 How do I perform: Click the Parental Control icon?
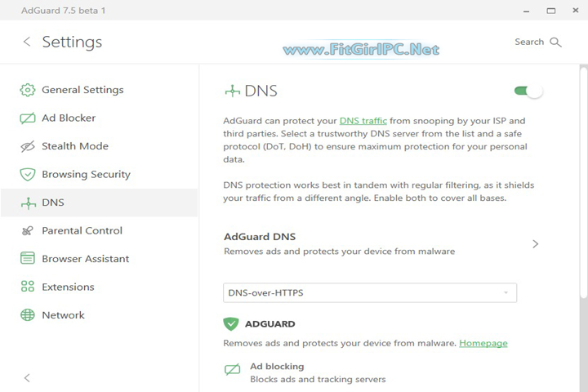tap(28, 231)
